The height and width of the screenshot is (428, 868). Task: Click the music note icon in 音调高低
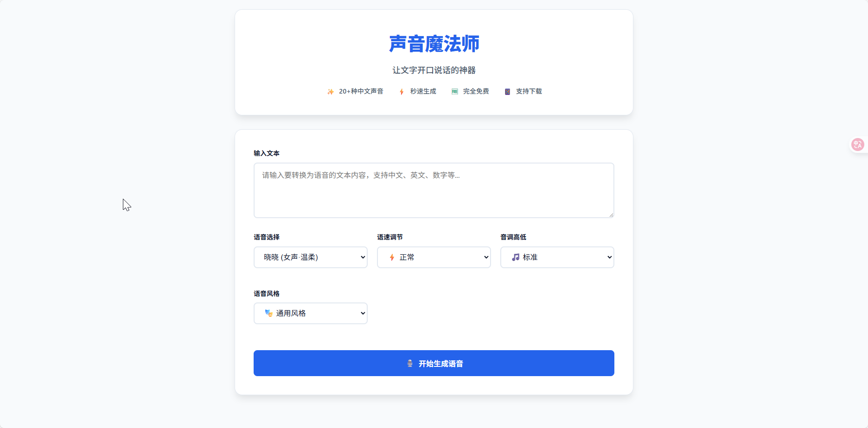coord(516,257)
